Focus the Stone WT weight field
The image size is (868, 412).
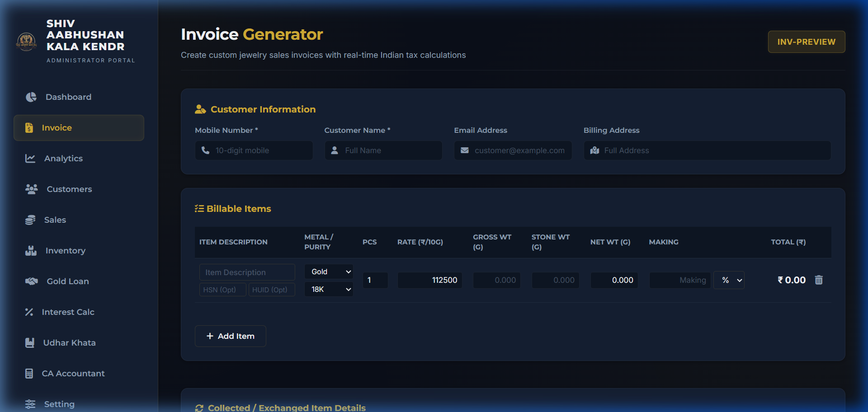[556, 280]
